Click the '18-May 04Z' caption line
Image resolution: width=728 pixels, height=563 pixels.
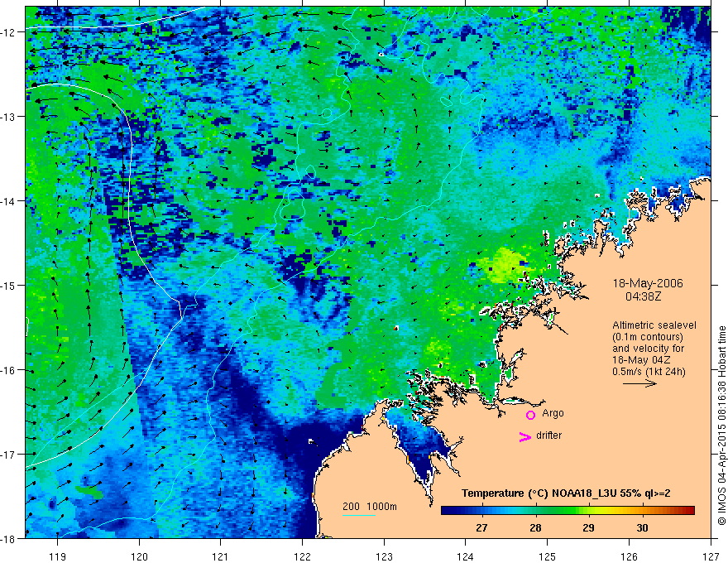click(x=640, y=360)
